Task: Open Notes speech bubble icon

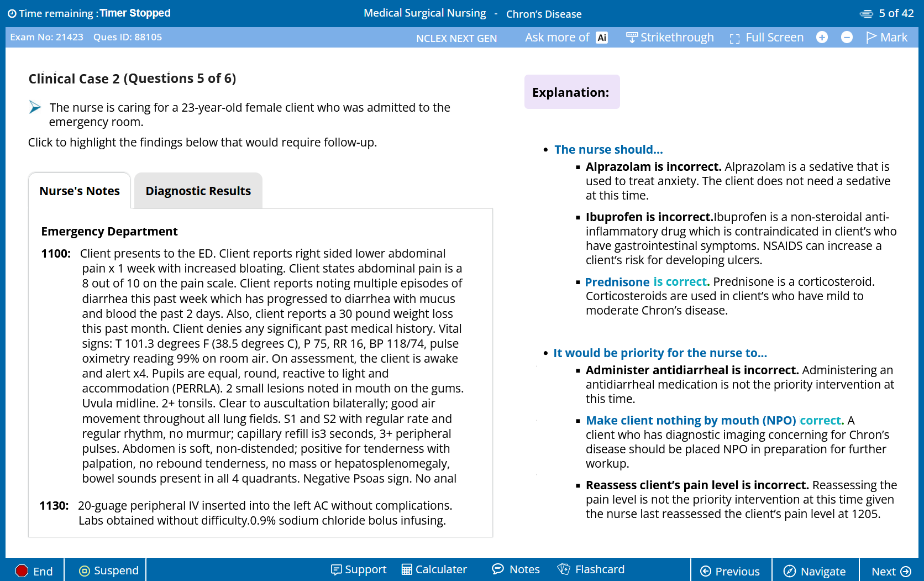Action: point(498,569)
